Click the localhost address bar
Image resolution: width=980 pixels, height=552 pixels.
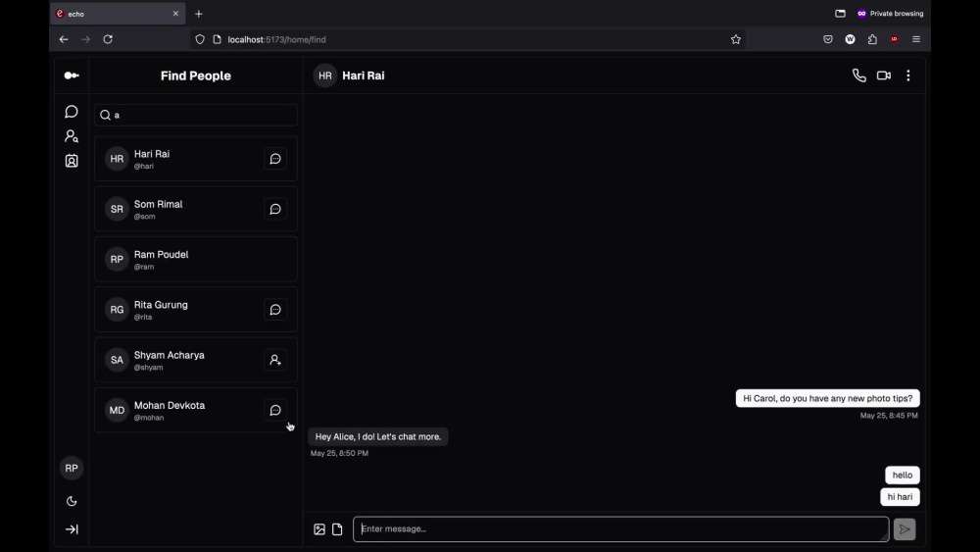click(467, 39)
